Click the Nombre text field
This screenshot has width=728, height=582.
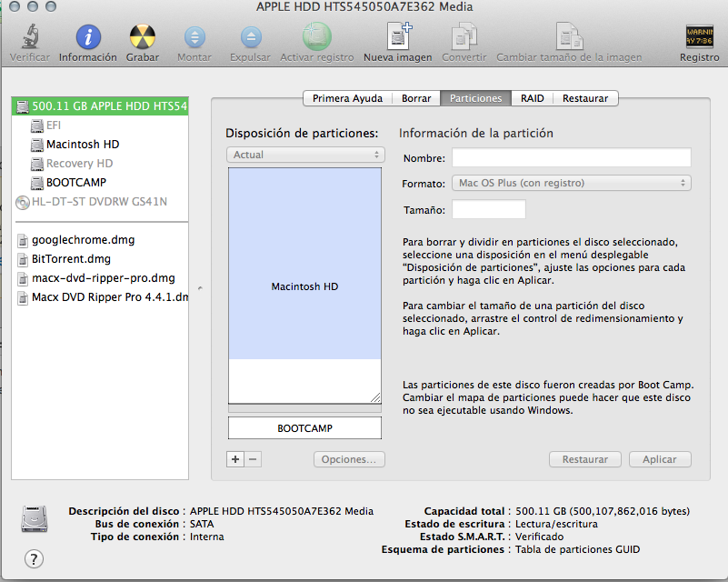pos(571,157)
